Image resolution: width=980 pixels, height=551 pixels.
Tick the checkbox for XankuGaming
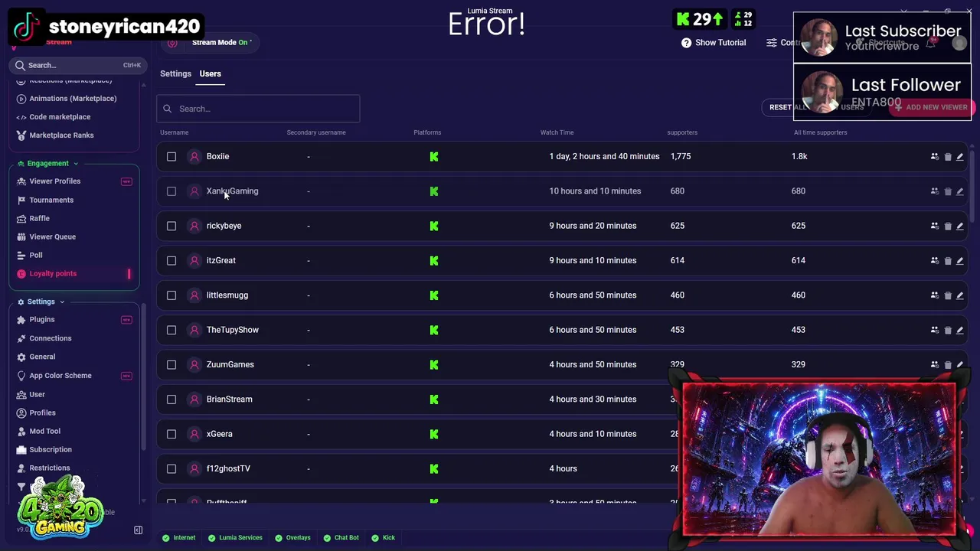(171, 191)
